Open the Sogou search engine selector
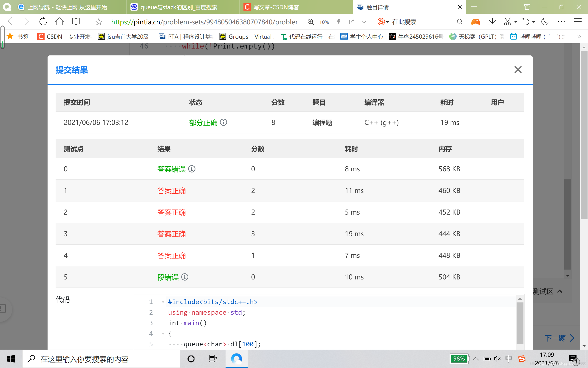Viewport: 588px width, 368px height. [x=383, y=22]
